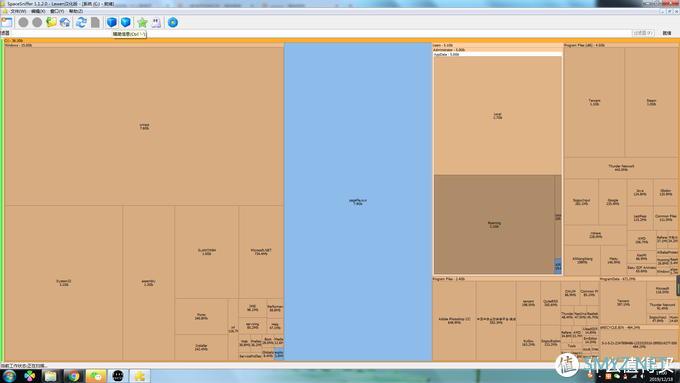The height and width of the screenshot is (383, 680).
Task: Click the Go to upper folder icon
Action: click(51, 22)
